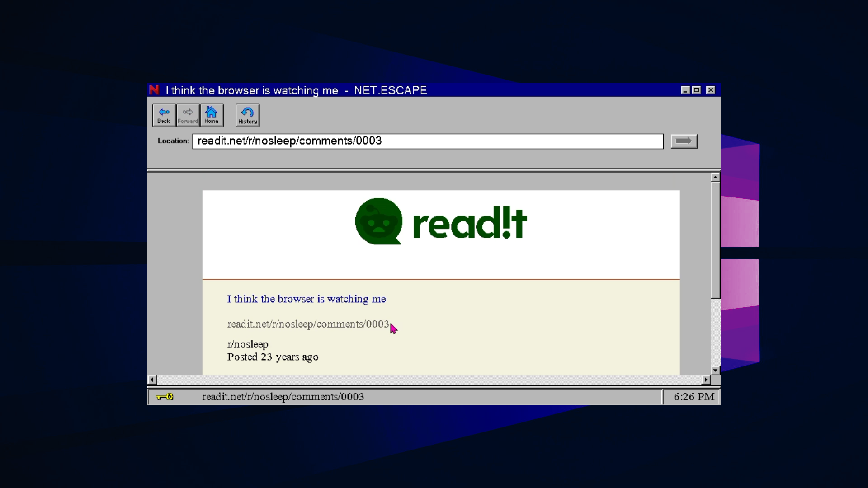Open post title "I think the browser is watching me"
The height and width of the screenshot is (488, 868).
[x=306, y=299]
